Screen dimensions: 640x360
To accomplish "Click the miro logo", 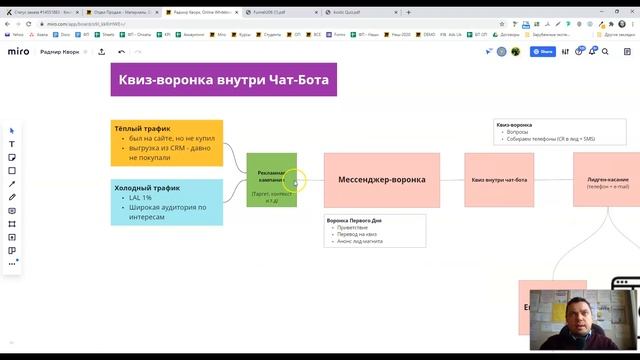I will 18,51.
